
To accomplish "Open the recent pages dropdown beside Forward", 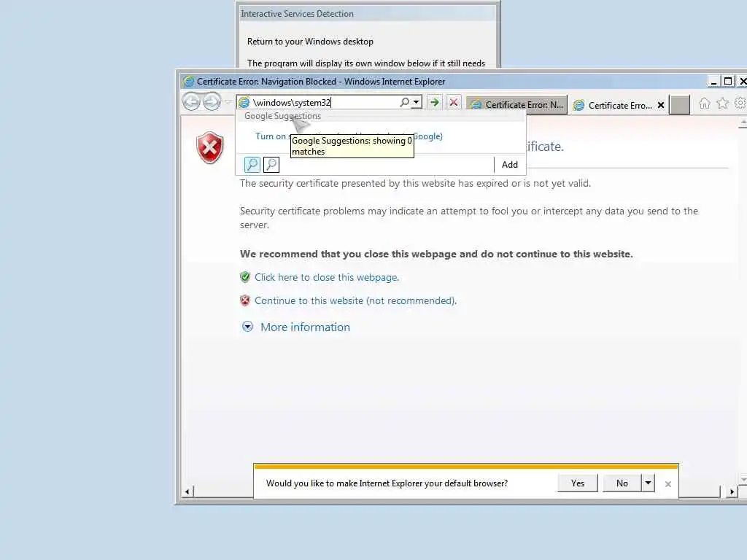I will tap(228, 102).
